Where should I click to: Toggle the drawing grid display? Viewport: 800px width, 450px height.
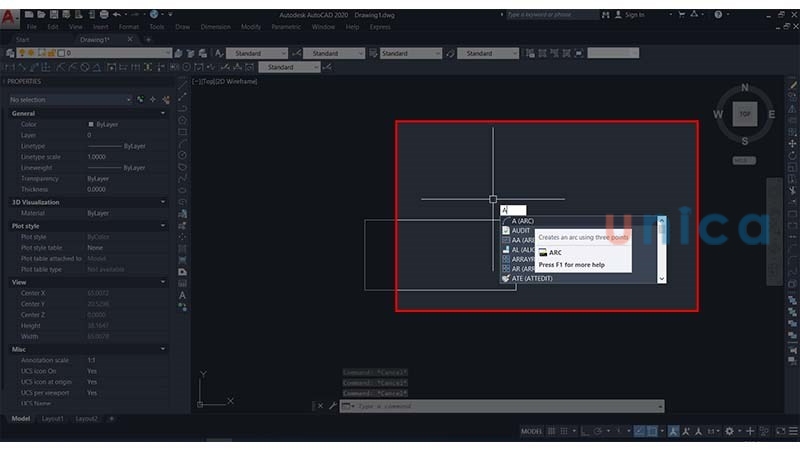553,431
